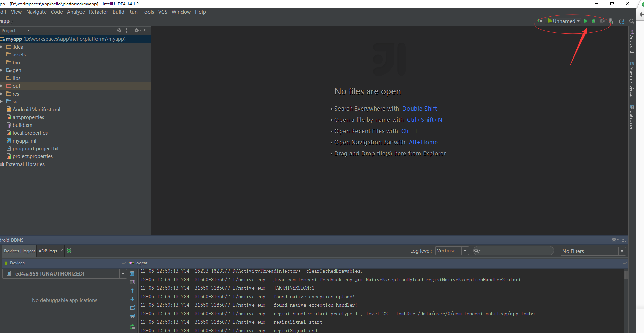
Task: Open the Tools menu
Action: (x=148, y=12)
